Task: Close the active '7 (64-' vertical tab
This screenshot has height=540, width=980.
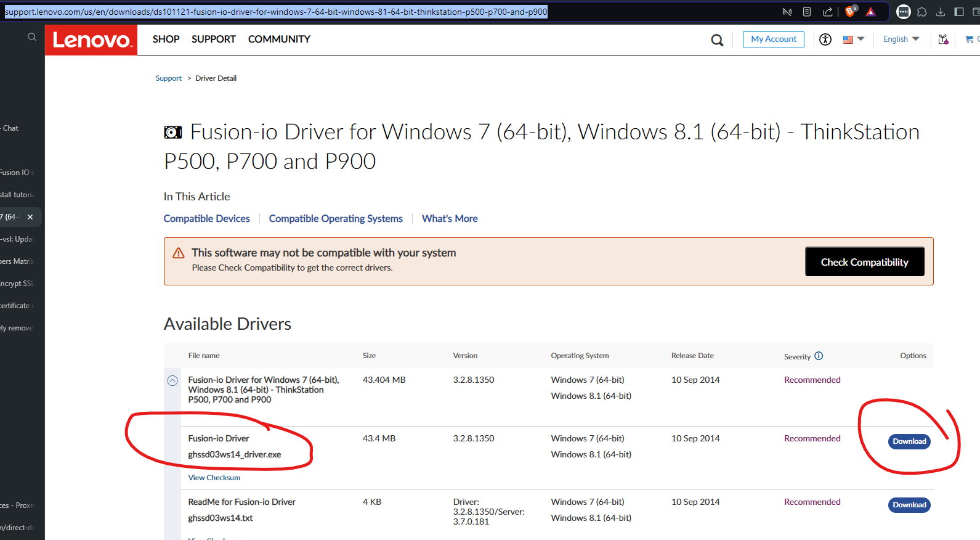Action: pyautogui.click(x=30, y=217)
